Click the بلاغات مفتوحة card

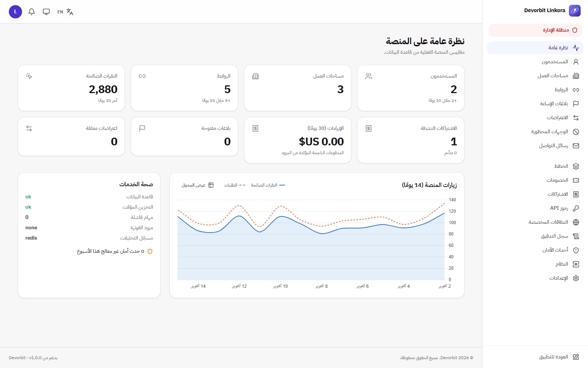point(184,137)
